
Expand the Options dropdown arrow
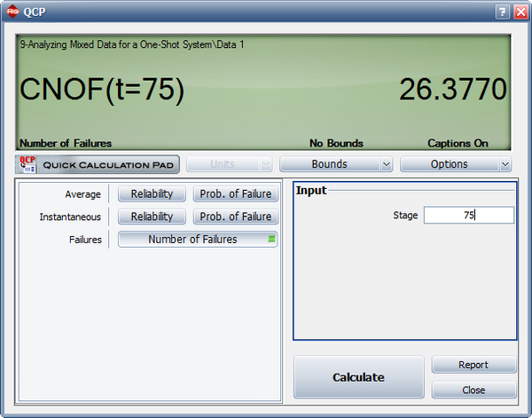[505, 164]
